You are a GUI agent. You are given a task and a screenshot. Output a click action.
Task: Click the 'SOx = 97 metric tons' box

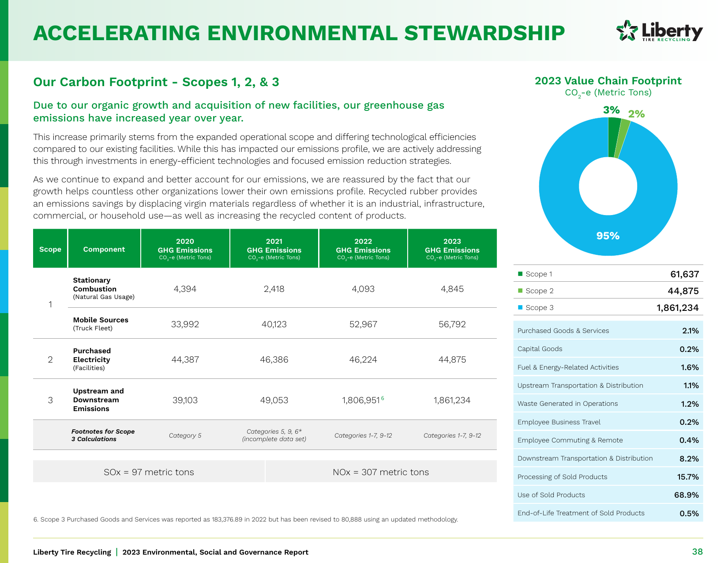(x=149, y=472)
